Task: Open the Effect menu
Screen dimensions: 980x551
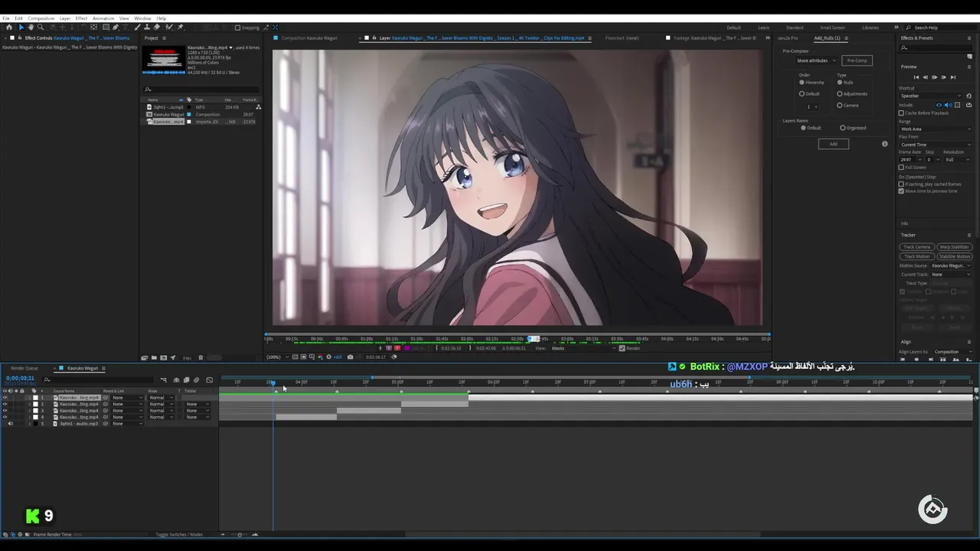Action: [81, 18]
